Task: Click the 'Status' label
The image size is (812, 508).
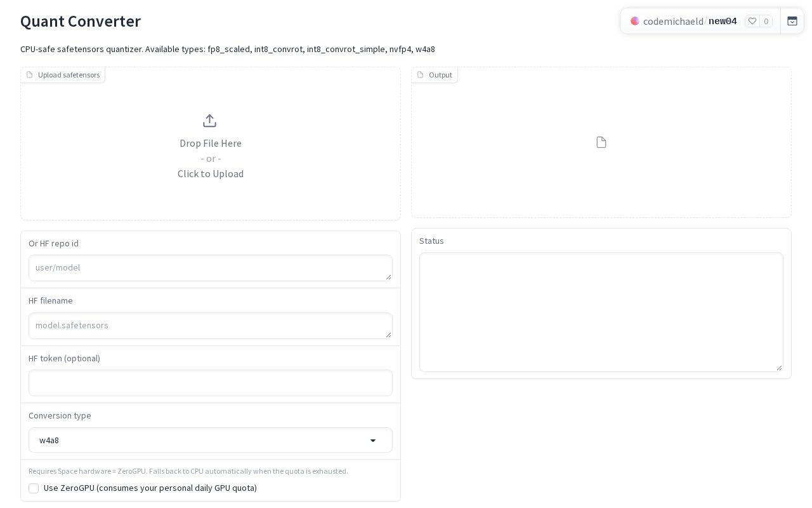Action: click(x=431, y=241)
